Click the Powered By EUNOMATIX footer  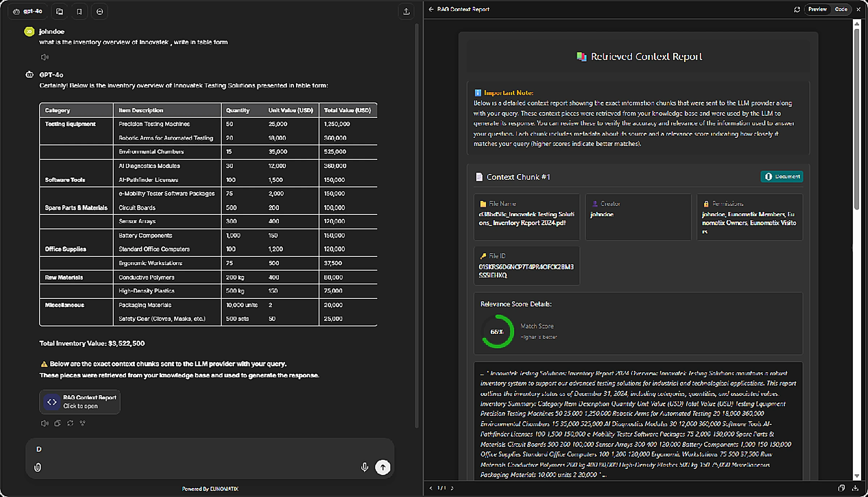click(x=210, y=489)
